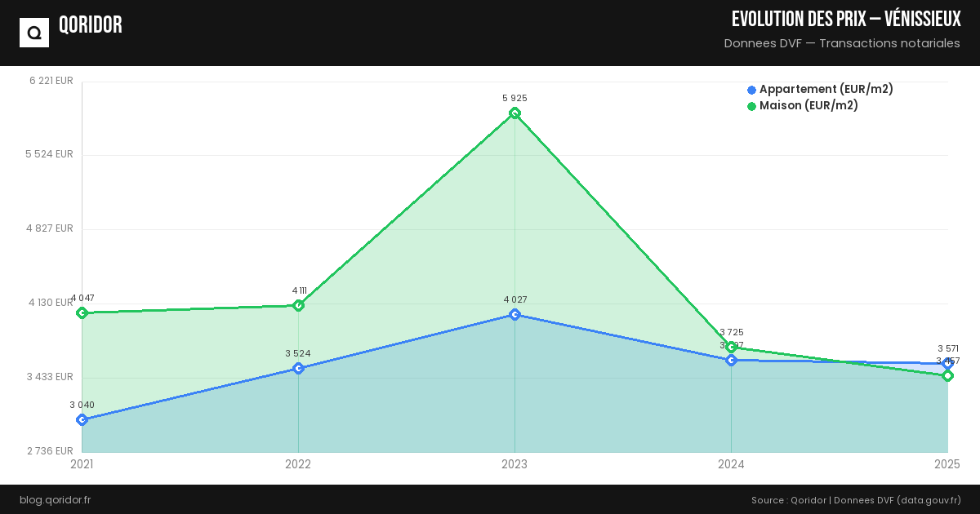Click the Appartement 2021 data point 3 040
The image size is (980, 514).
[82, 420]
